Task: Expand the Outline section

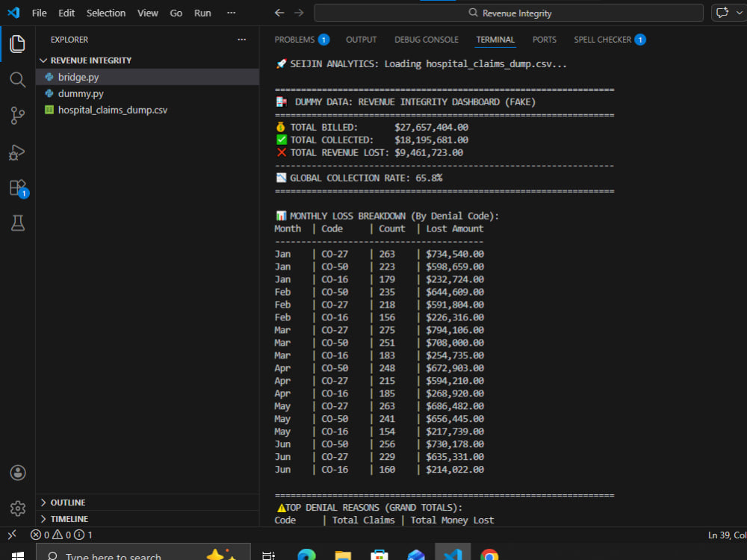Action: [148, 503]
